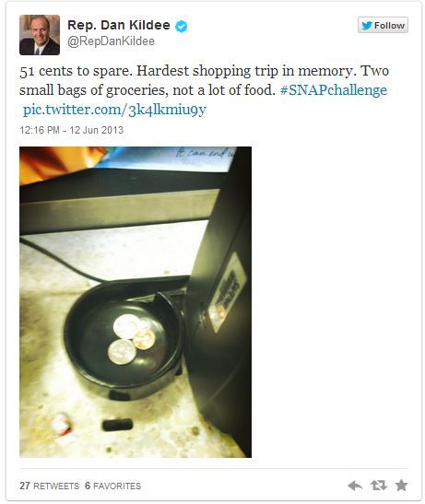
Task: Click the blue verified badge
Action: (x=181, y=26)
